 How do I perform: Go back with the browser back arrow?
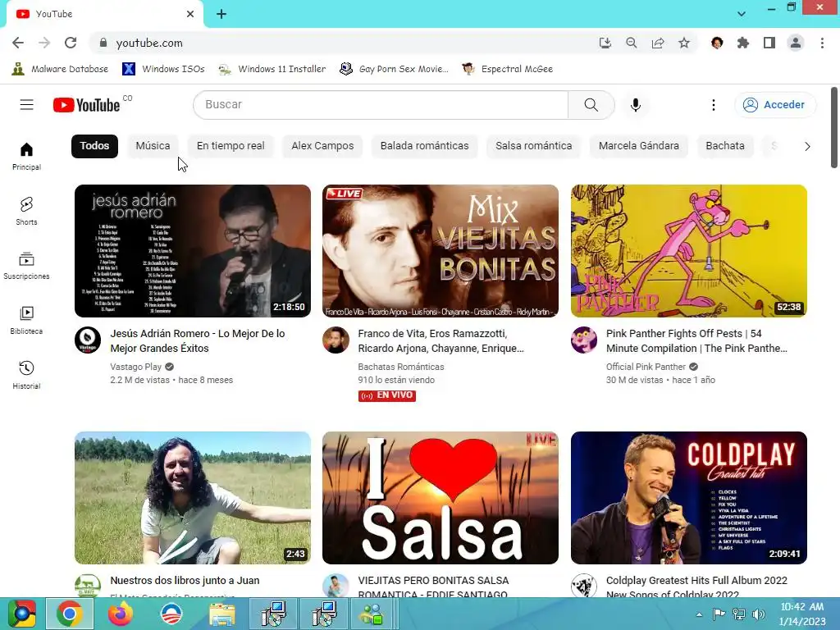[18, 43]
